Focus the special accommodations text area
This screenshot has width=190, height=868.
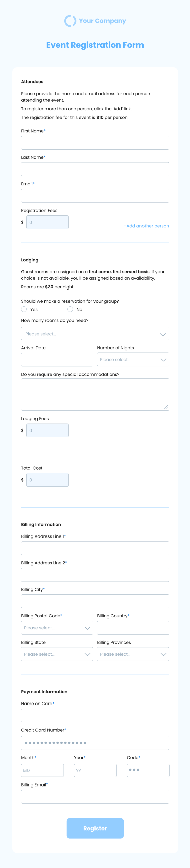click(95, 394)
